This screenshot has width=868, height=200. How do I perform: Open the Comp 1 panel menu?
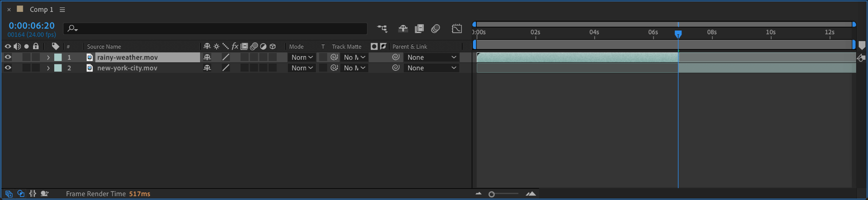click(62, 9)
